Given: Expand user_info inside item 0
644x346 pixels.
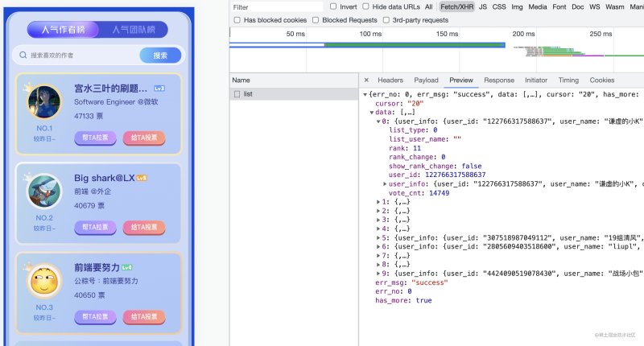Looking at the screenshot, I should coord(385,184).
